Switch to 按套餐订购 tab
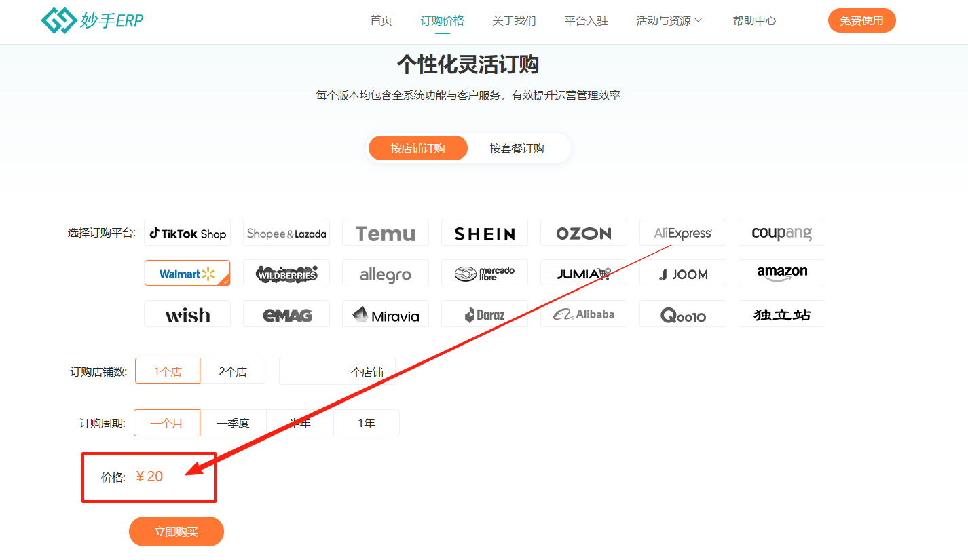 [x=517, y=148]
